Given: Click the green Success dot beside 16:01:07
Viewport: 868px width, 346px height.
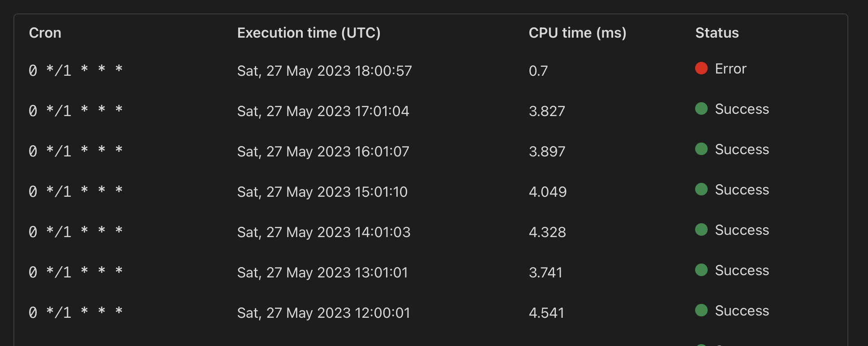Looking at the screenshot, I should tap(701, 149).
